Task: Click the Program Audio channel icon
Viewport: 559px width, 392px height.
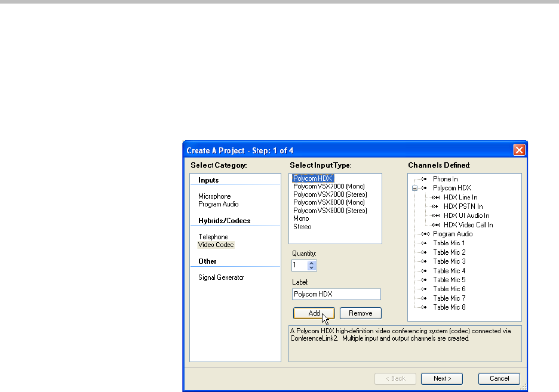Action: (425, 234)
